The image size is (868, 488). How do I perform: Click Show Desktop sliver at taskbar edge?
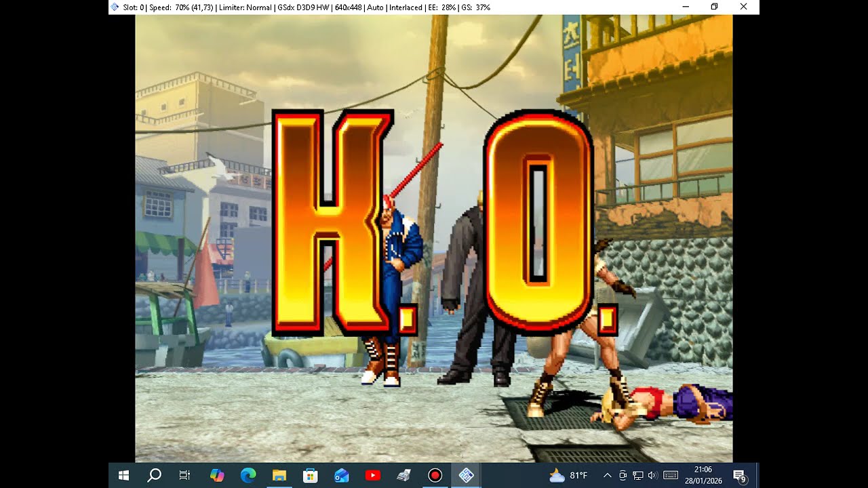click(x=757, y=475)
